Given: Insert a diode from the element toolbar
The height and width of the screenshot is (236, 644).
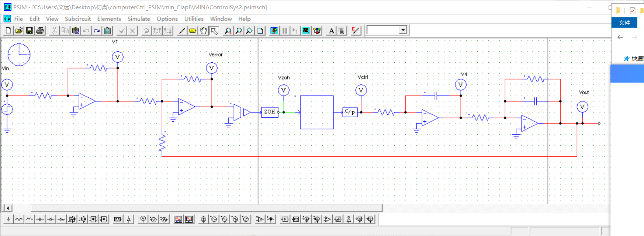Looking at the screenshot, I should tap(51, 219).
